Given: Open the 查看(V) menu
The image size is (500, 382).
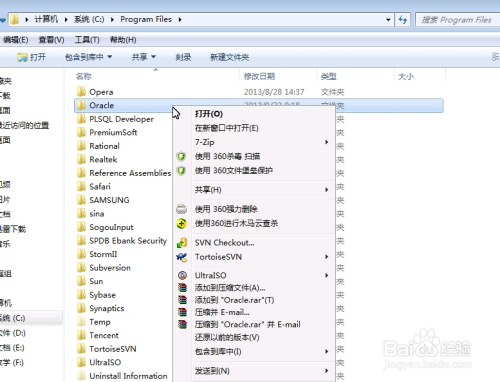Looking at the screenshot, I should pyautogui.click(x=51, y=40).
